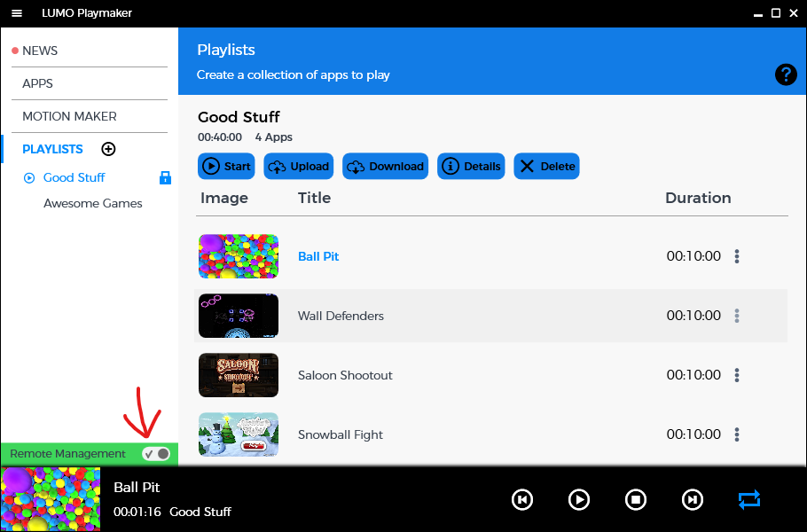Click the elapsed time 00:01:16

(137, 512)
